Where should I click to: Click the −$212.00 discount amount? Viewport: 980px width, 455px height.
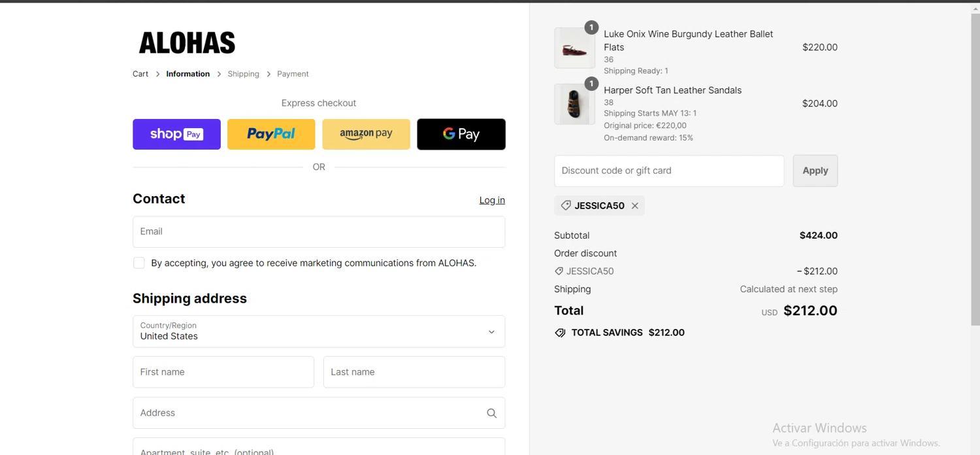tap(817, 271)
